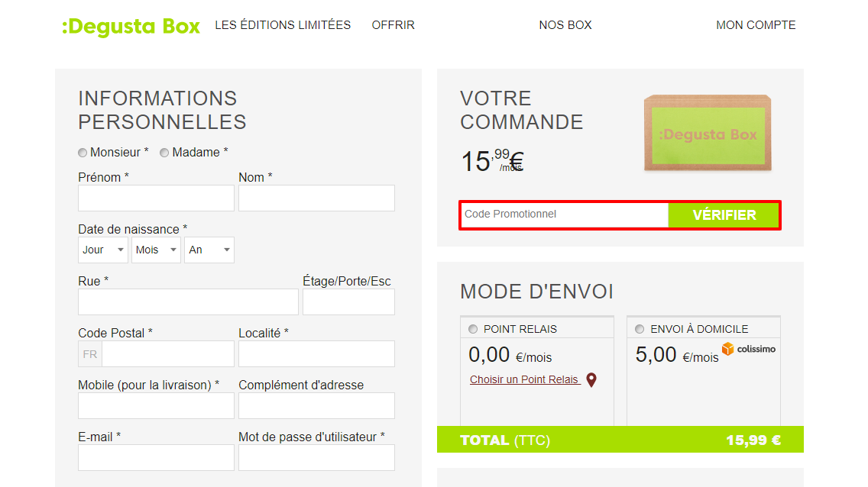This screenshot has height=487, width=868.
Task: Click into the Prénom text field
Action: tap(156, 198)
